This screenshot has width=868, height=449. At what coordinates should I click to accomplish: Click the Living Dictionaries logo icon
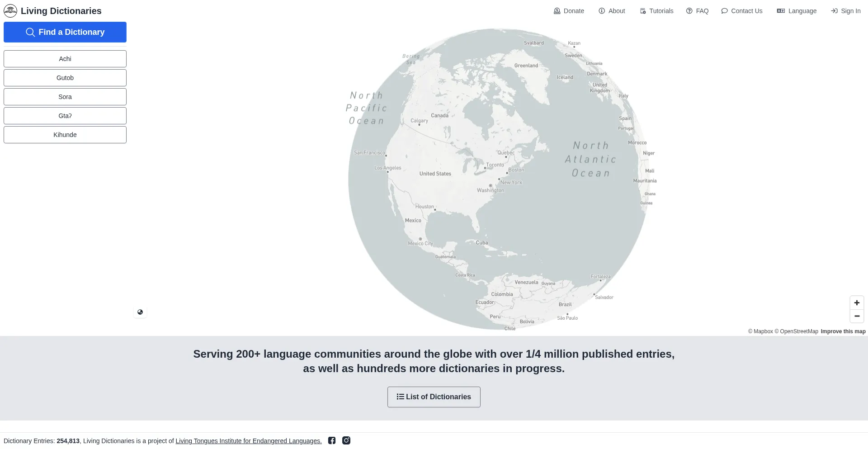pyautogui.click(x=10, y=11)
